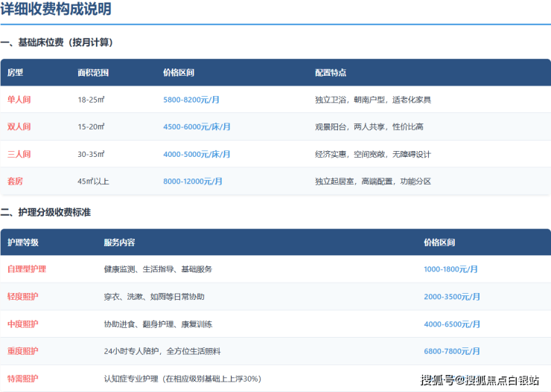
Task: Click the 护理等级 column header
Action: (x=22, y=242)
